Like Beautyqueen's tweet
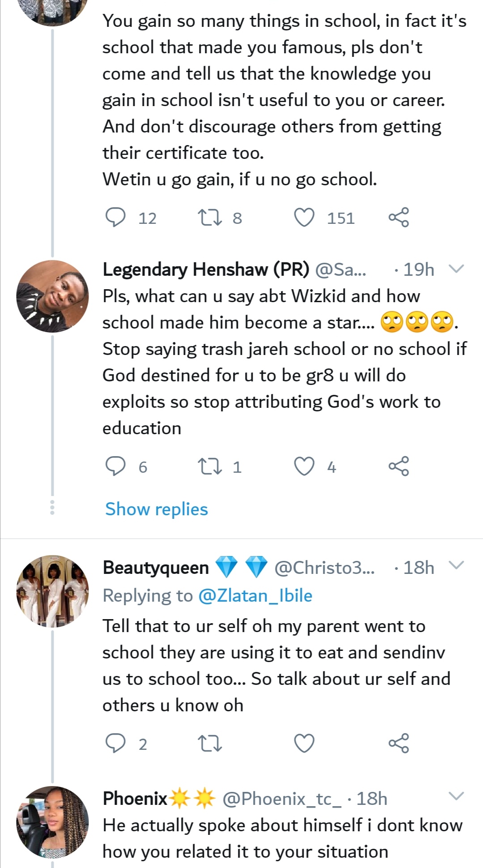This screenshot has width=483, height=868. pyautogui.click(x=304, y=743)
